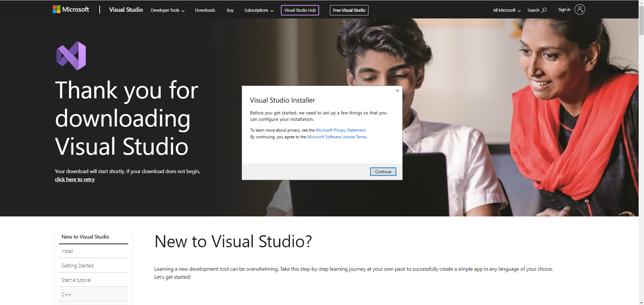Viewport: 644px width, 305px height.
Task: Expand the Subscriptions dropdown menu
Action: coord(259,10)
